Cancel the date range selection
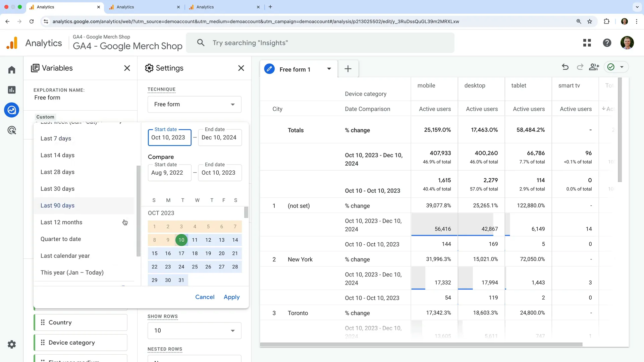 (x=205, y=297)
